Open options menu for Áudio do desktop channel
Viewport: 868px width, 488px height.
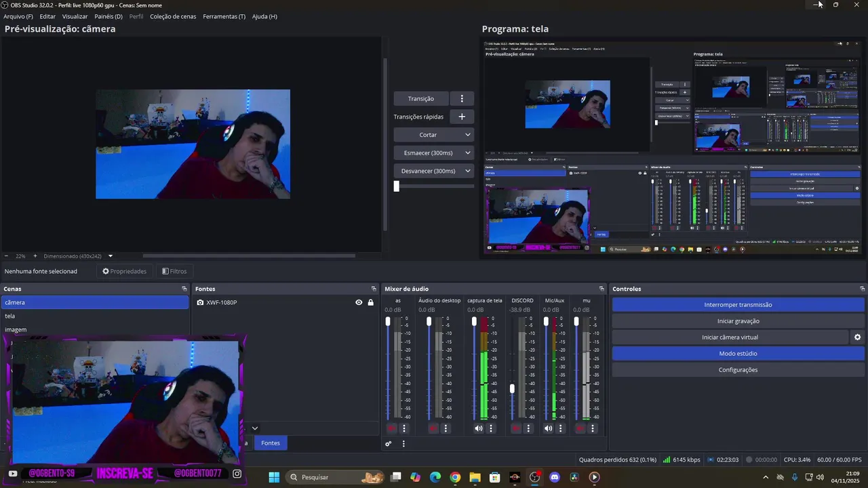[446, 428]
